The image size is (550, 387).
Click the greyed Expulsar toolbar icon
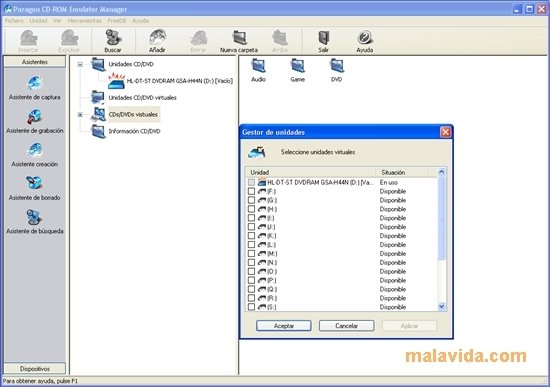pyautogui.click(x=69, y=41)
